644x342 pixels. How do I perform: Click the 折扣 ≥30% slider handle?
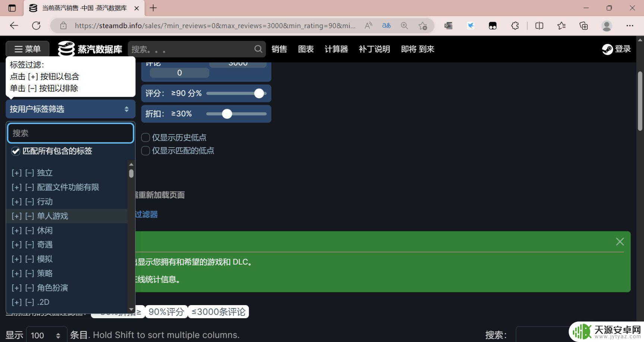(x=227, y=114)
